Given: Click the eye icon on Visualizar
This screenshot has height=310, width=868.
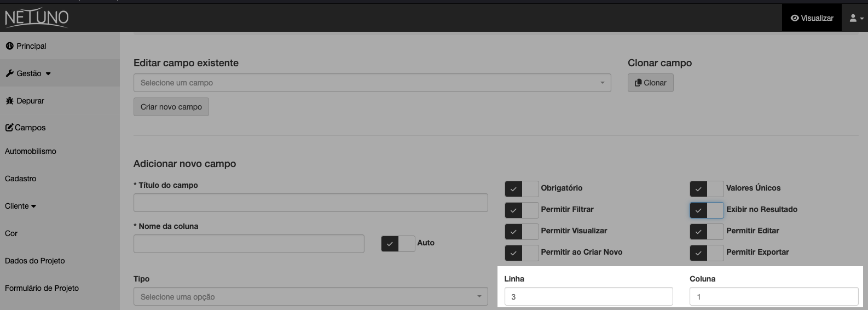Looking at the screenshot, I should tap(795, 18).
